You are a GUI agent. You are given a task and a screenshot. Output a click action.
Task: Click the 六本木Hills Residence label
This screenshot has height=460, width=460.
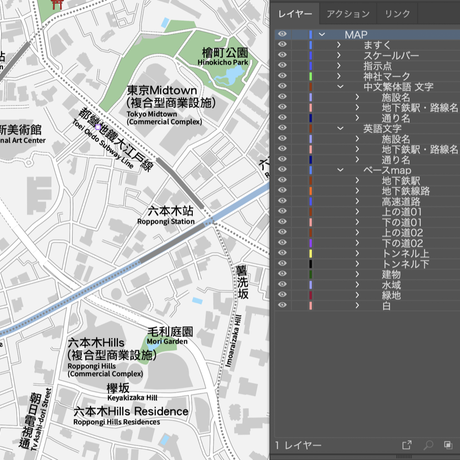[131, 411]
